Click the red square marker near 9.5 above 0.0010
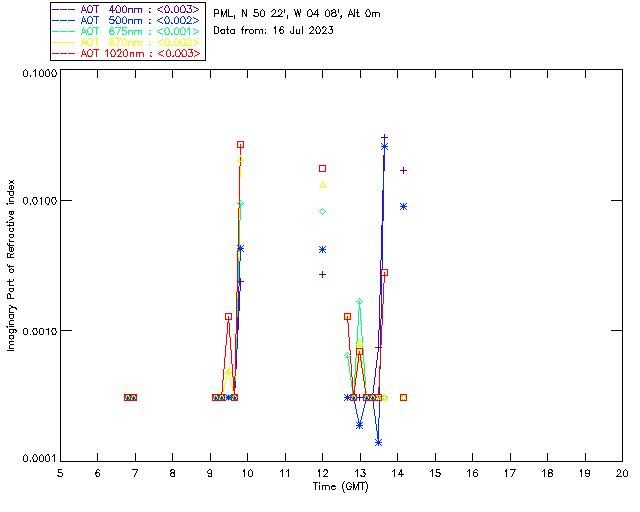The height and width of the screenshot is (512, 640). [x=229, y=316]
